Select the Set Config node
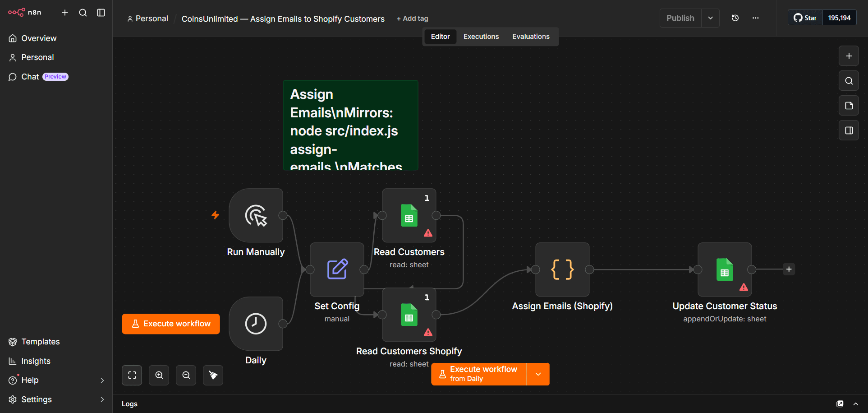This screenshot has width=868, height=413. [337, 269]
